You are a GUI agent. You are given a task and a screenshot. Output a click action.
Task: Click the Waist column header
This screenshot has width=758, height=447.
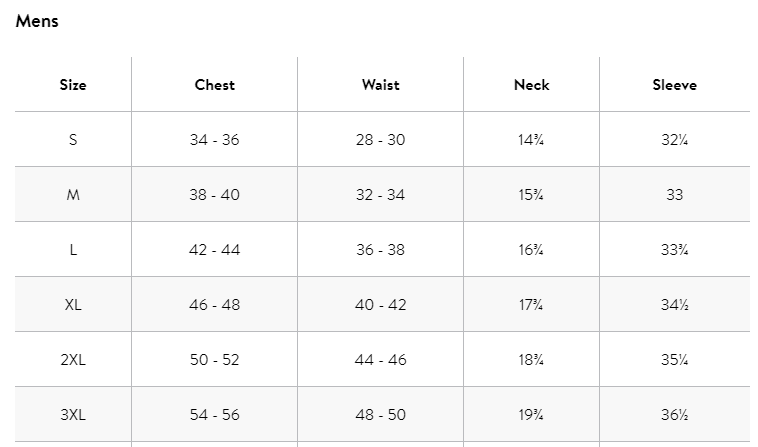pyautogui.click(x=380, y=85)
